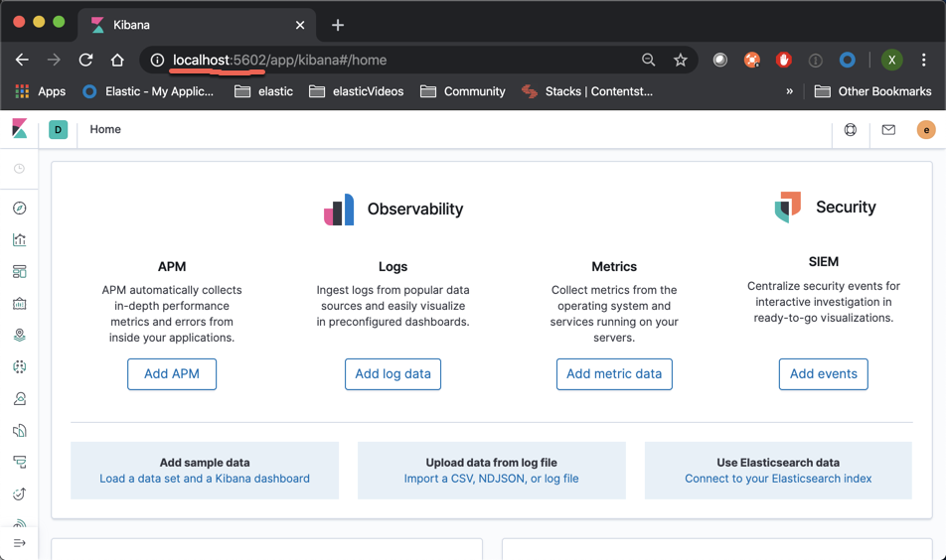Screen dimensions: 946x560
Task: Open the elastic bookmarks folder
Action: (263, 91)
